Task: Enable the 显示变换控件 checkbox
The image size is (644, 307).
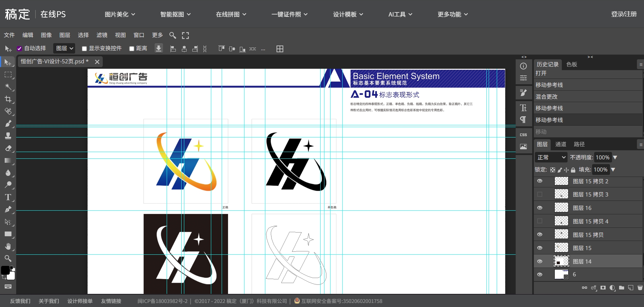Action: 85,49
